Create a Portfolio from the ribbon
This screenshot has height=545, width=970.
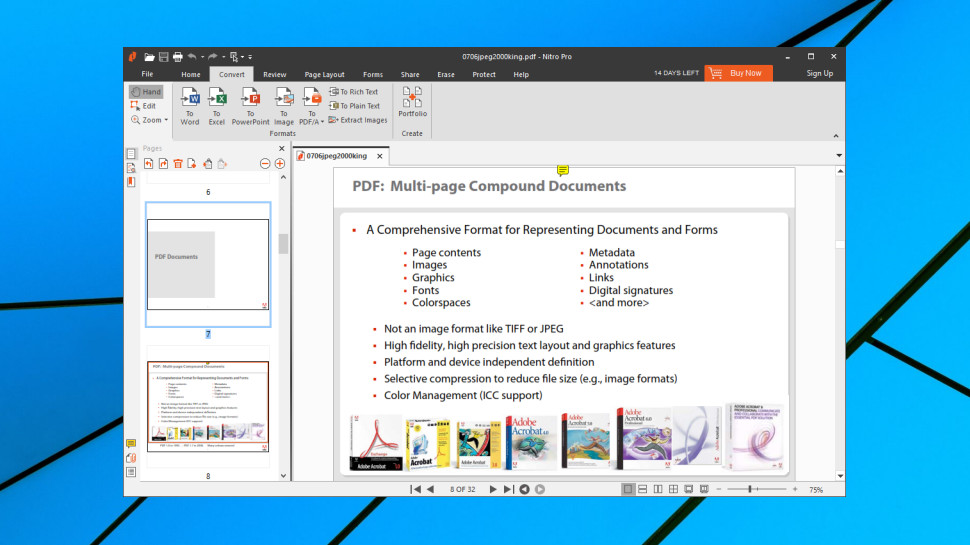coord(413,103)
